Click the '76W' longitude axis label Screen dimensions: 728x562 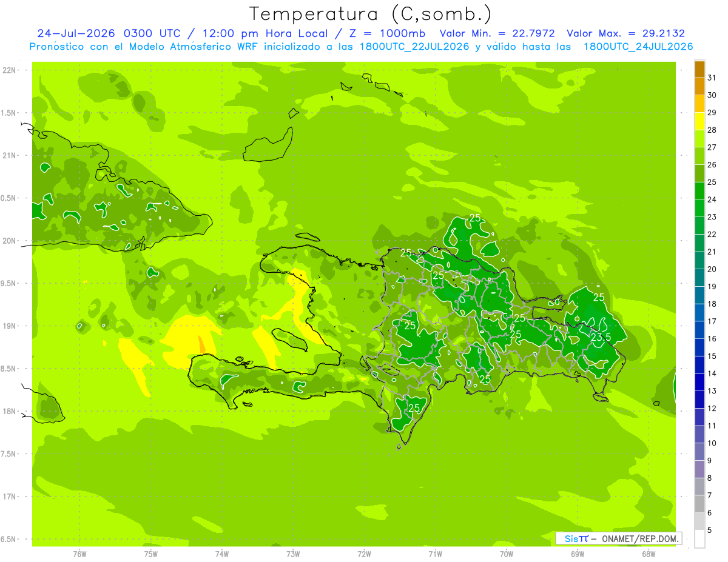point(79,554)
